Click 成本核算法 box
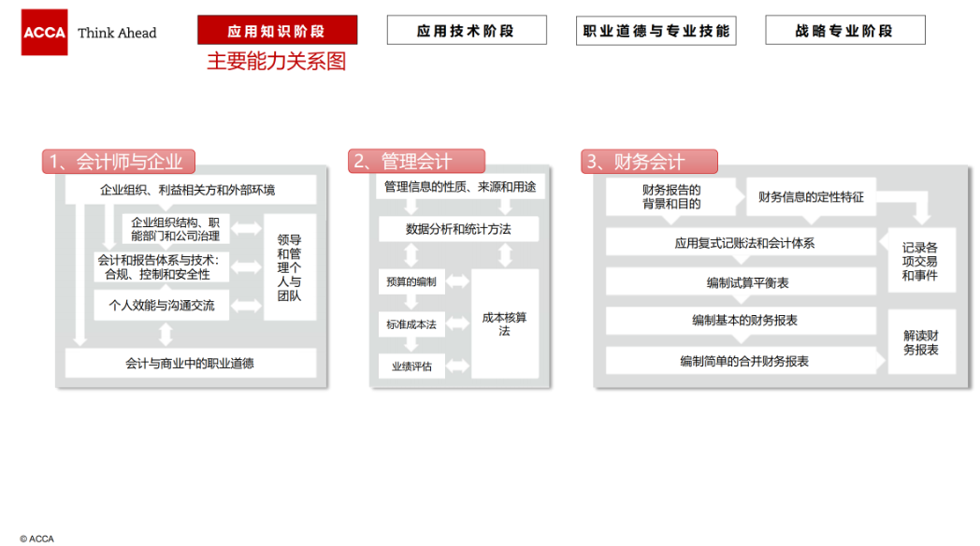980x546 pixels. pos(505,323)
